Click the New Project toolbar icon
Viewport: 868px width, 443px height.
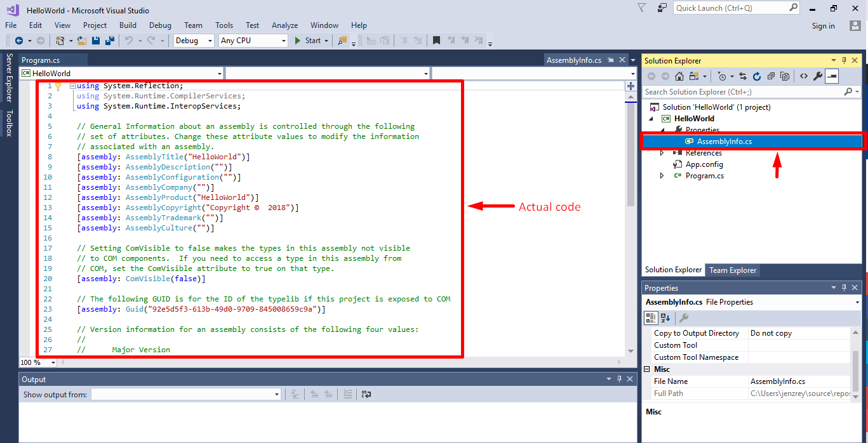pos(60,41)
